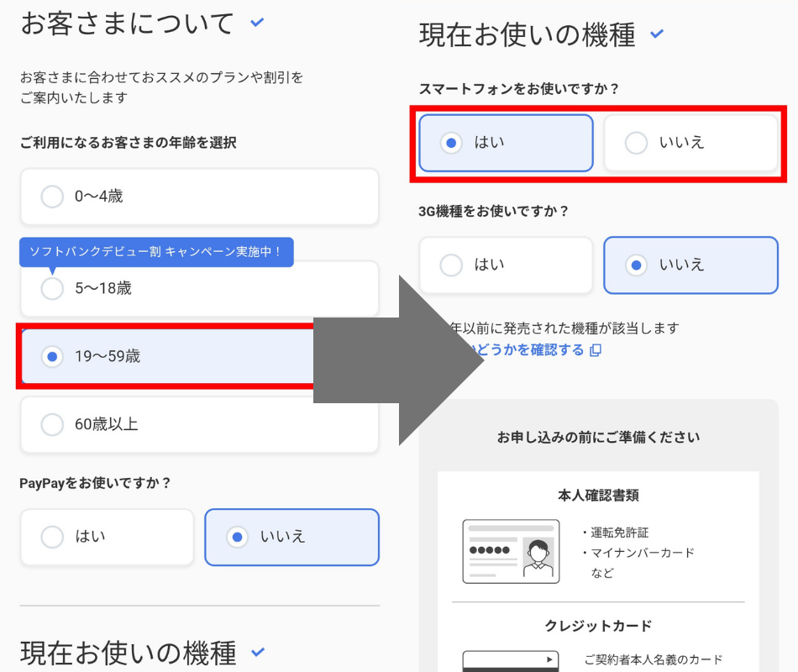Image resolution: width=798 pixels, height=672 pixels.
Task: Collapse the お客さまについて section chevron
Action: coord(255,23)
